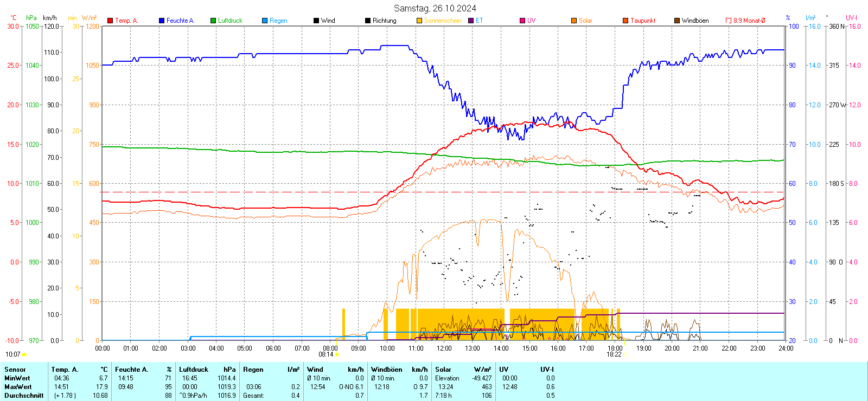The width and height of the screenshot is (868, 401).
Task: Click the red Temp. A. legend square
Action: tap(110, 21)
